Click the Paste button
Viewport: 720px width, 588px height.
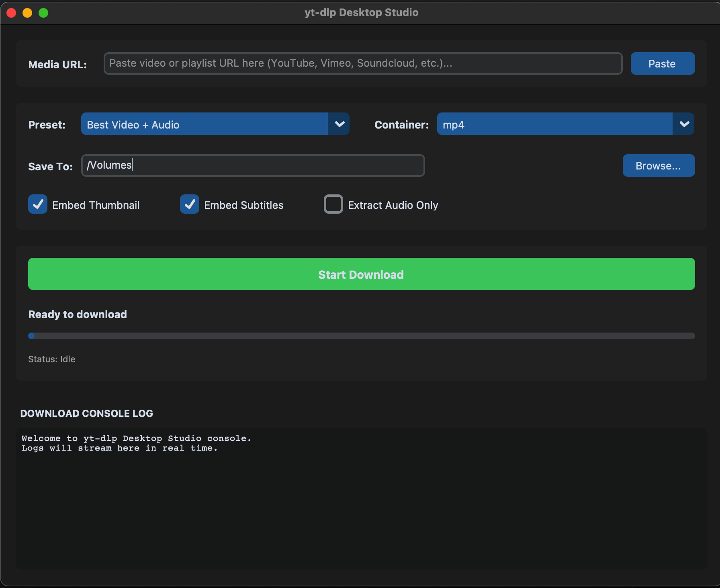663,63
